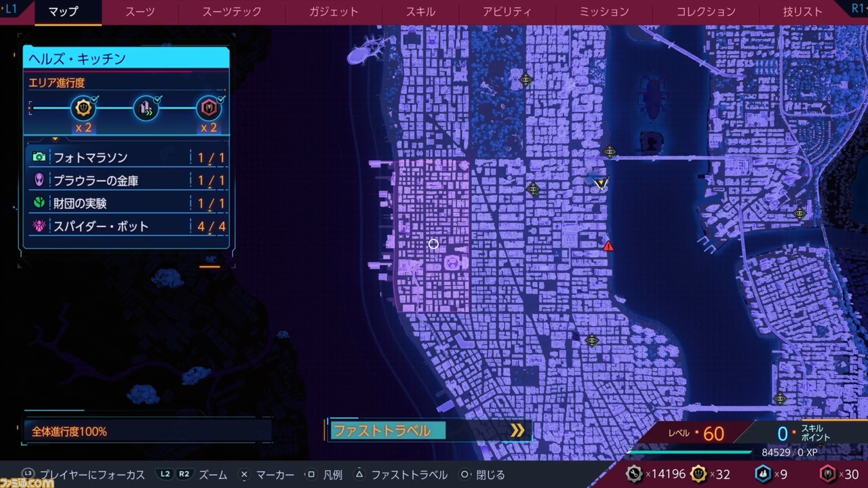The width and height of the screenshot is (868, 488).
Task: Click the L2 R2 ズーム prompt
Action: [x=192, y=474]
